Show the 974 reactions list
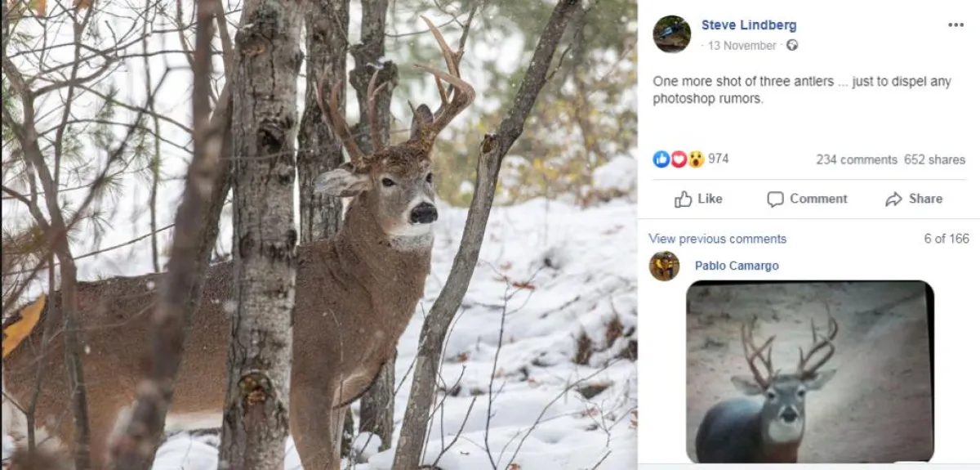Image resolution: width=980 pixels, height=470 pixels. point(719,159)
